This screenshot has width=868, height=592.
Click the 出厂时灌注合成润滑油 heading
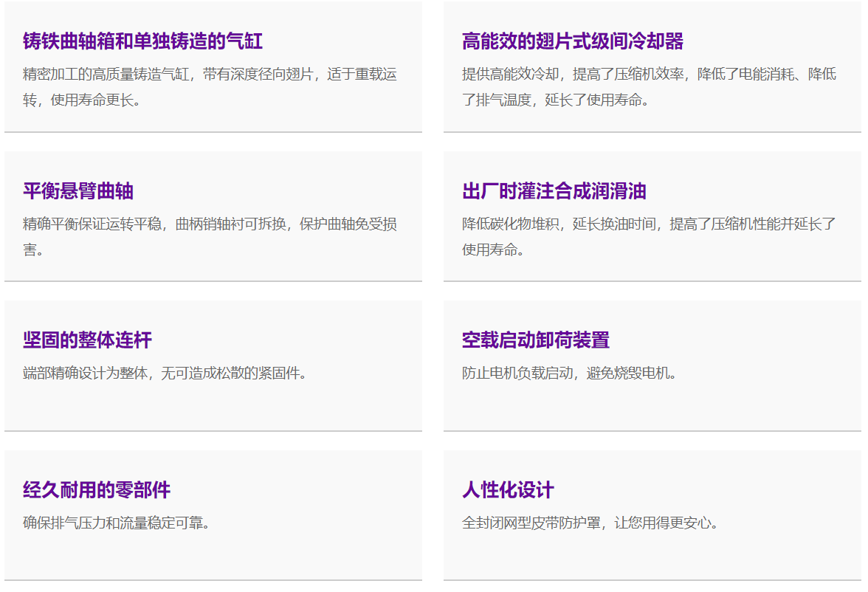[x=554, y=191]
